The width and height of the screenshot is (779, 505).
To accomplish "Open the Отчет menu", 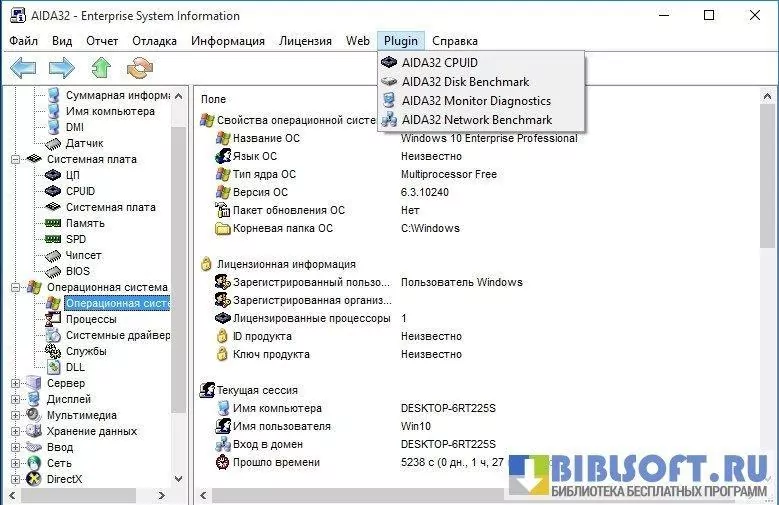I will (102, 41).
